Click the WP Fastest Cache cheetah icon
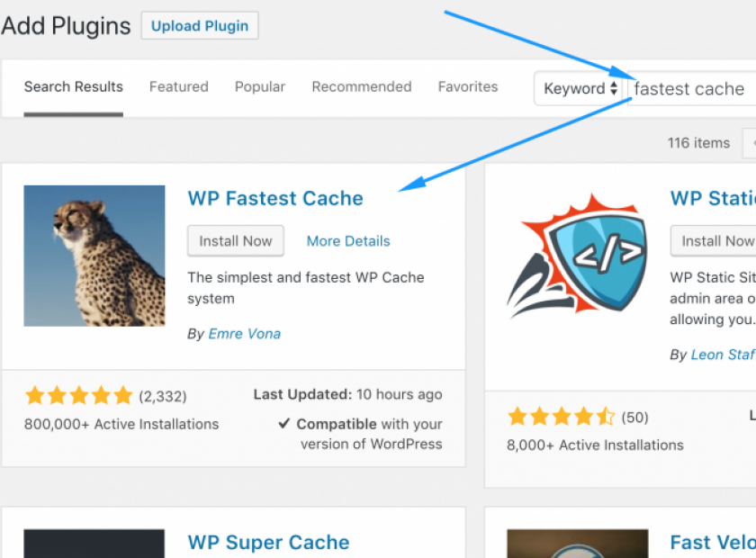 (x=94, y=256)
